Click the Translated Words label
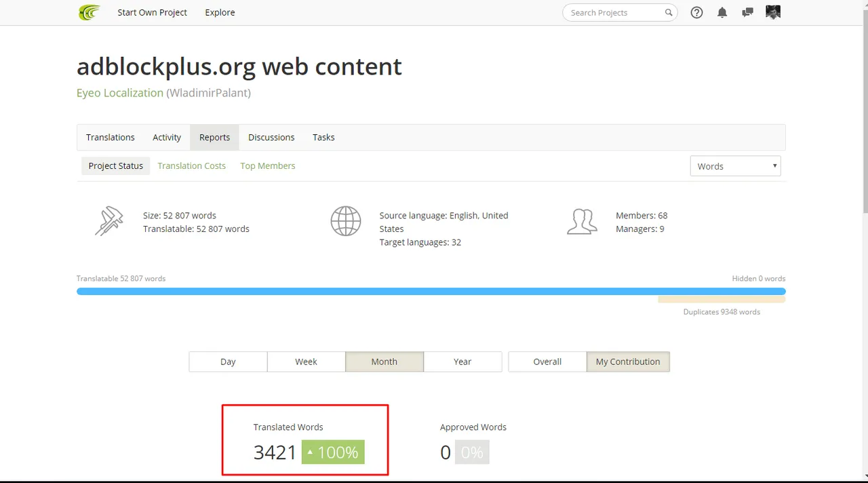The width and height of the screenshot is (868, 483). [288, 427]
